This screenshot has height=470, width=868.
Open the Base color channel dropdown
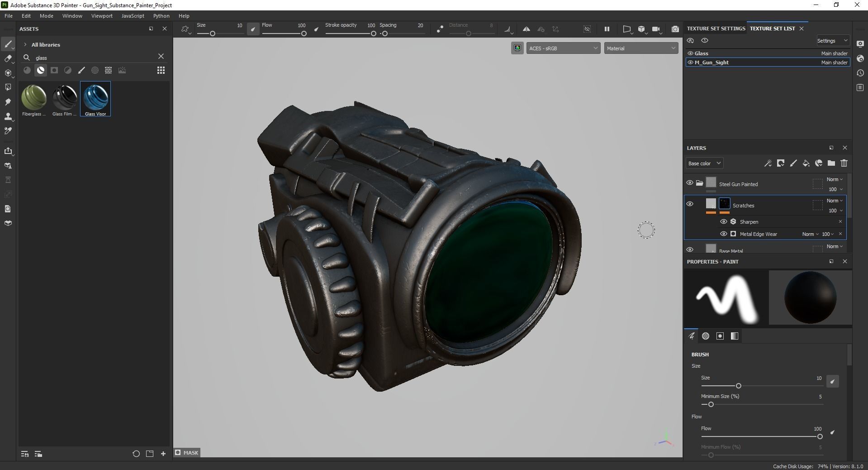pyautogui.click(x=704, y=163)
